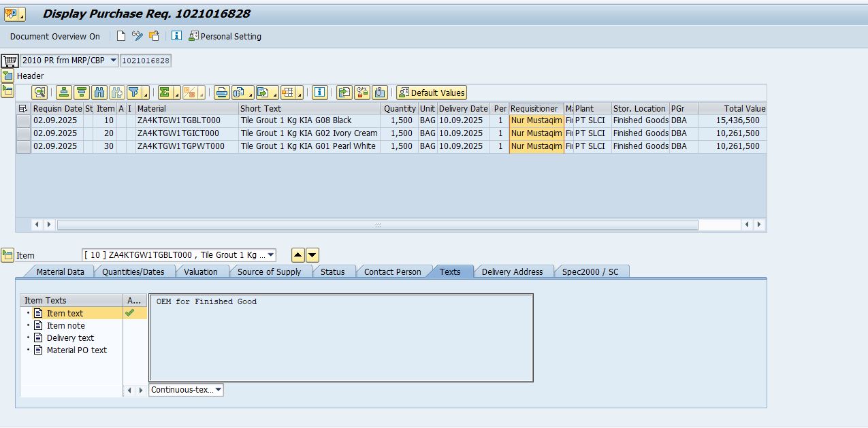Collapse the Item detail section
The height and width of the screenshot is (428, 868).
pos(7,255)
